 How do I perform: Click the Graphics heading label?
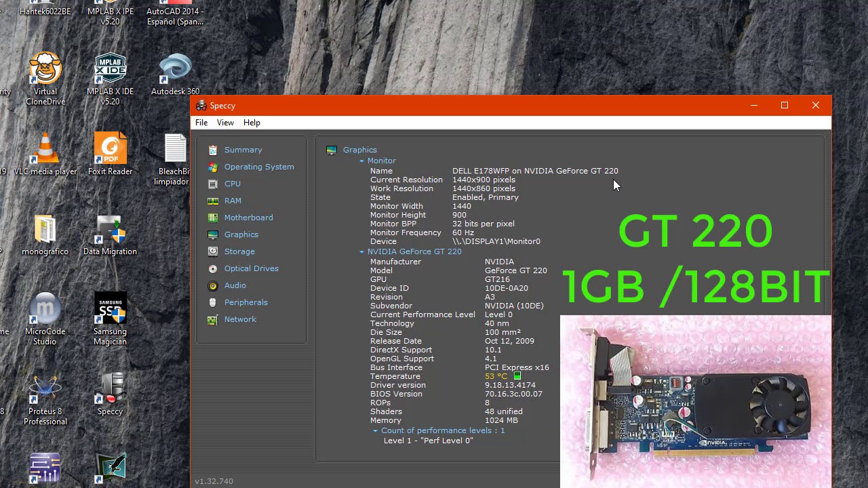(359, 150)
